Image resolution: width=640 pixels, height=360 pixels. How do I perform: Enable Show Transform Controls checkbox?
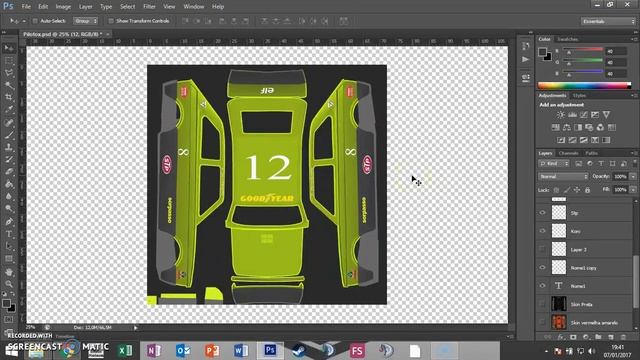111,21
